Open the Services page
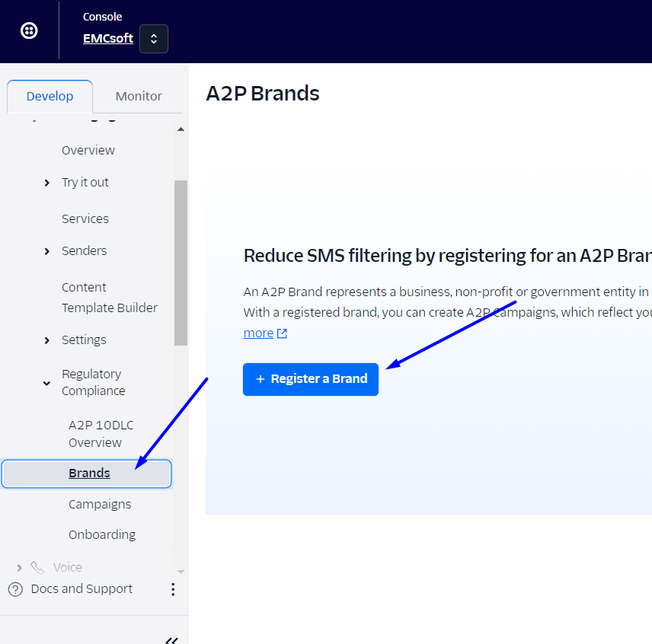This screenshot has width=652, height=644. [85, 219]
